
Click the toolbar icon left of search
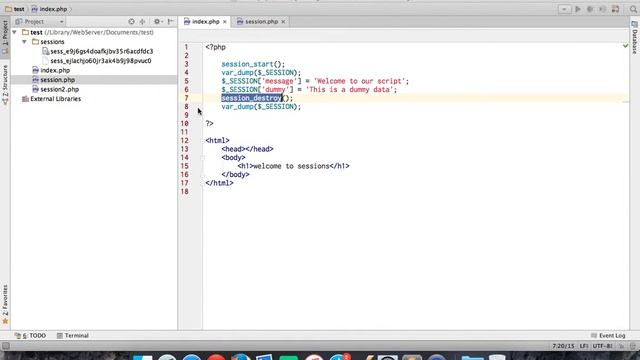[x=616, y=9]
